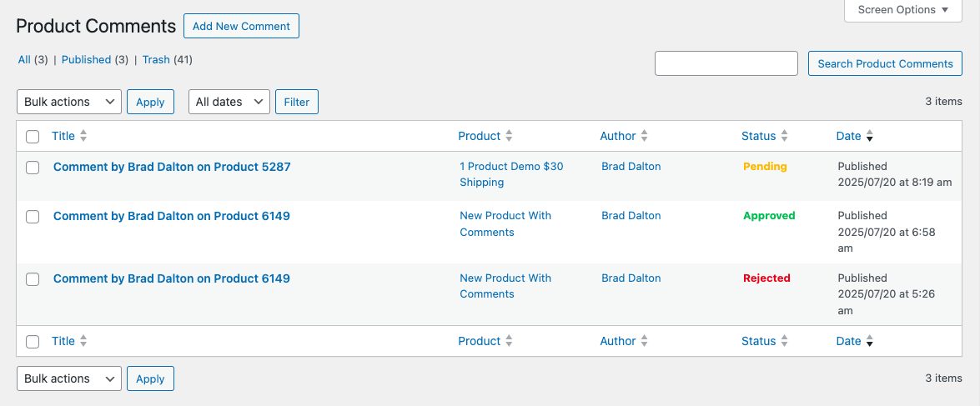Click sort arrows beside bottom Title footer
The height and width of the screenshot is (406, 980).
click(83, 341)
